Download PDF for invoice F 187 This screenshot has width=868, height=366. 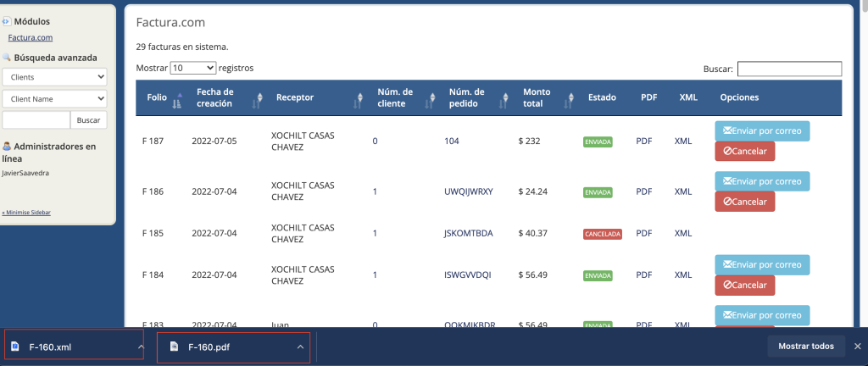(x=644, y=141)
